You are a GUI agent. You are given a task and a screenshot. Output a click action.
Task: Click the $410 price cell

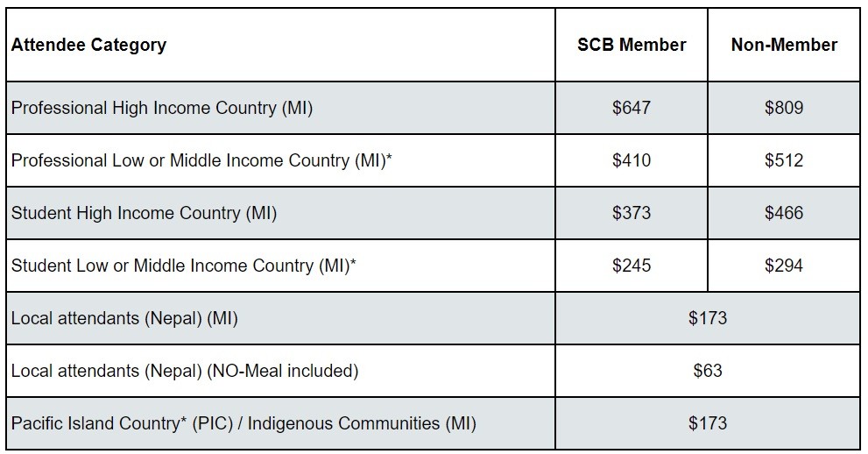[632, 160]
